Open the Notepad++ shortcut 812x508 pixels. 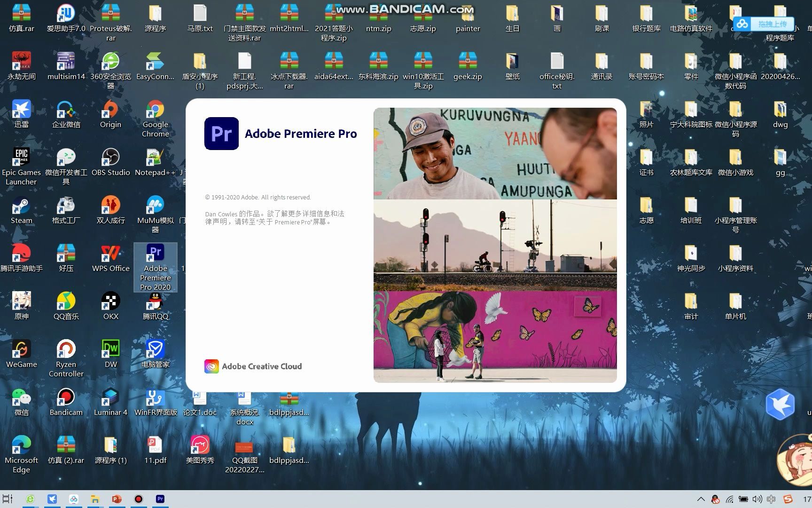tap(156, 162)
